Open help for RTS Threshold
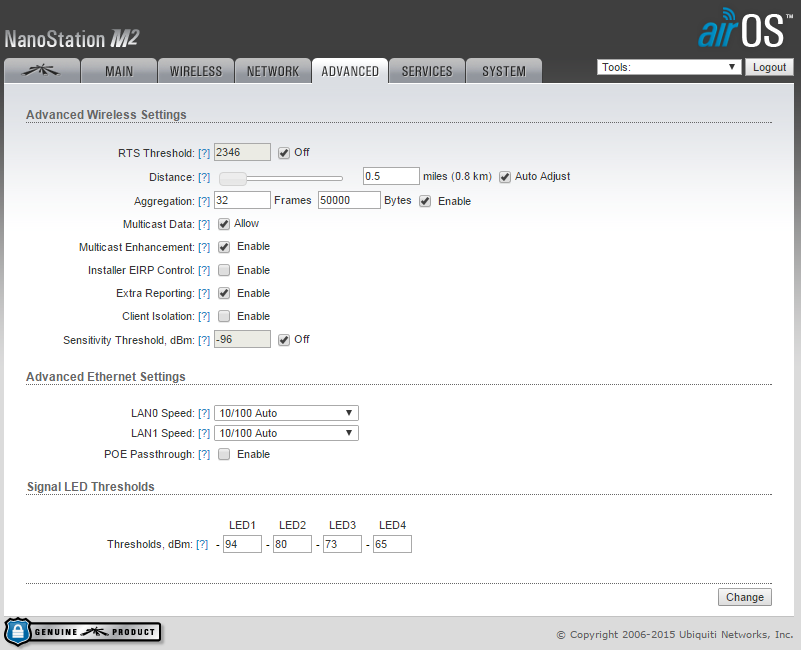Image resolution: width=801 pixels, height=650 pixels. click(x=204, y=153)
